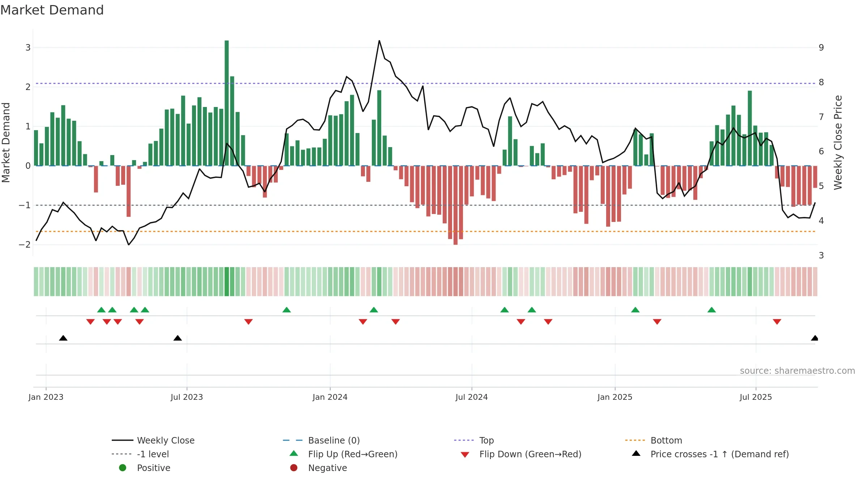Viewport: 868px width, 488px height.
Task: Click the lone green flip-up marker in late 2023
Action: (x=286, y=310)
